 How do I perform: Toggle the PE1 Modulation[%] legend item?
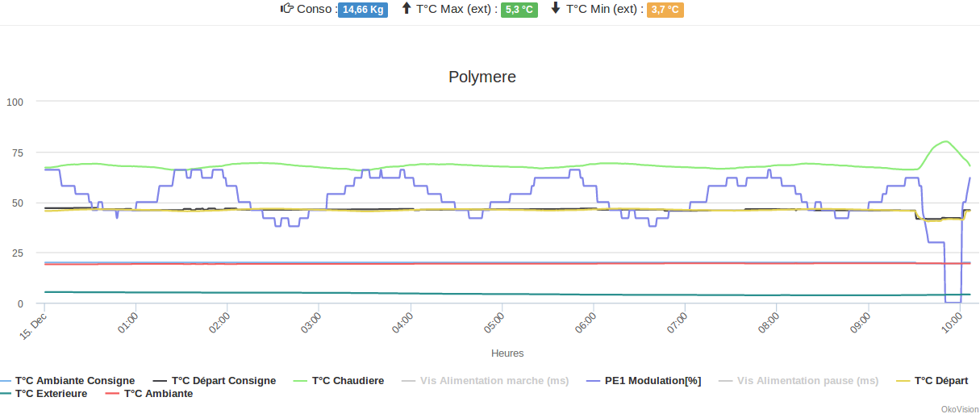click(x=653, y=381)
